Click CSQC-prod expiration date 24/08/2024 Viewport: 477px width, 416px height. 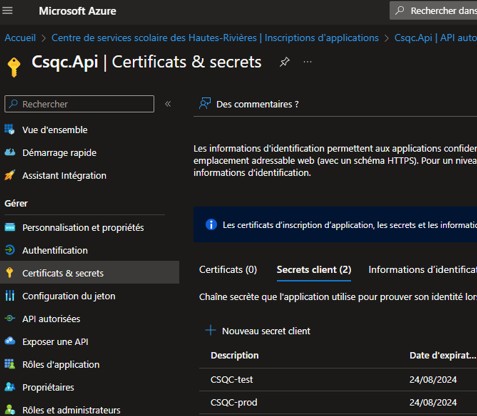tap(433, 402)
